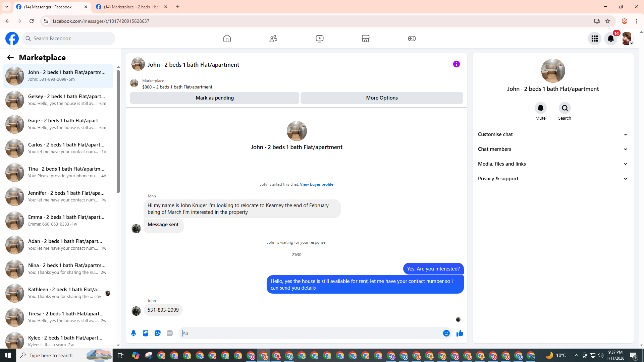Open Kathleen's conversation
The width and height of the screenshot is (644, 362).
(58, 293)
